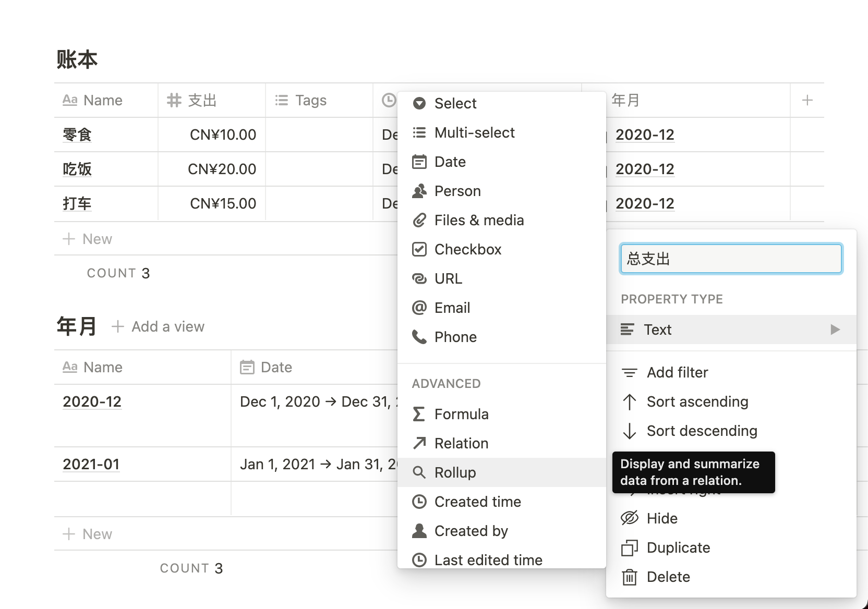Image resolution: width=868 pixels, height=609 pixels.
Task: Choose Sort ascending in the menu
Action: coord(697,401)
